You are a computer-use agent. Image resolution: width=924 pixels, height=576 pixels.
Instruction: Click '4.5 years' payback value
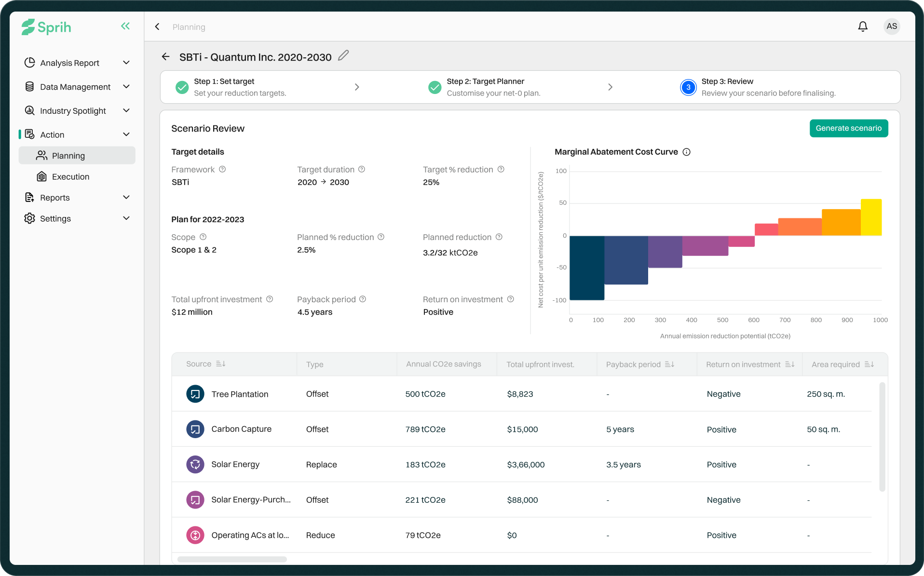point(315,312)
